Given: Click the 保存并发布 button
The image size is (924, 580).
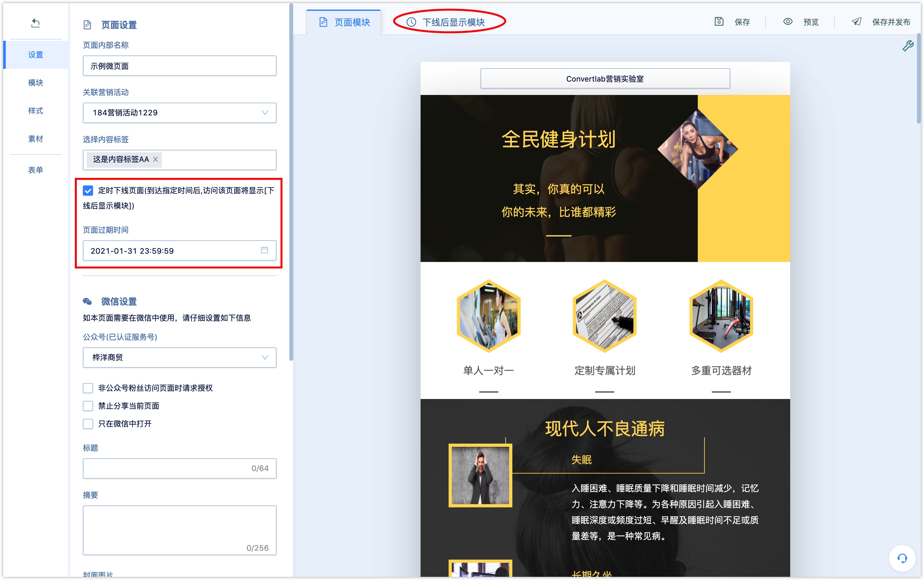Looking at the screenshot, I should [881, 22].
